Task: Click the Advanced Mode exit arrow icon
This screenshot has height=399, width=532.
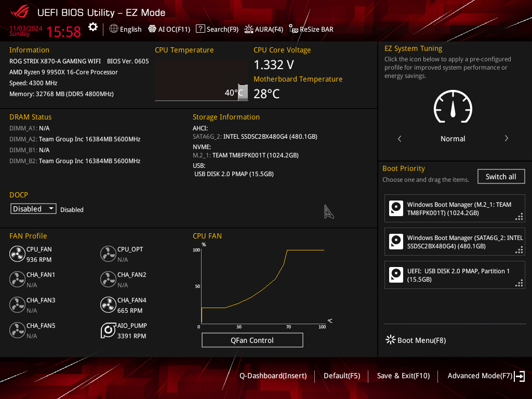Action: point(520,376)
